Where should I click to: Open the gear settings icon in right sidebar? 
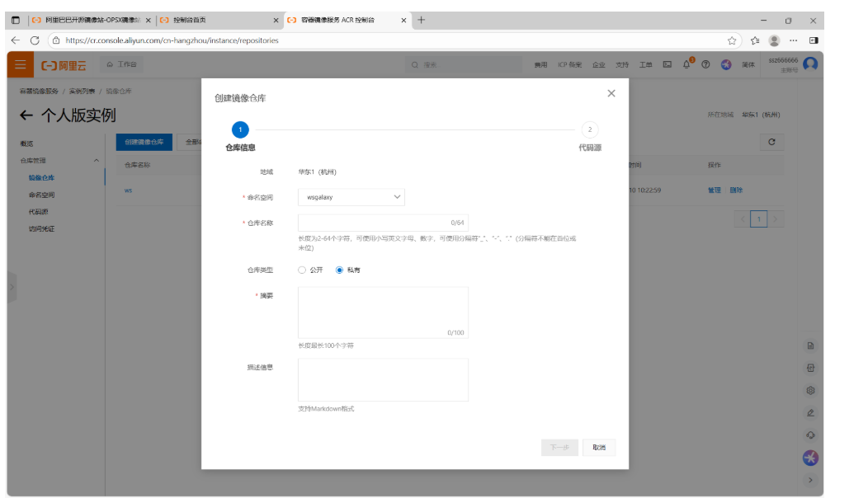coord(810,390)
